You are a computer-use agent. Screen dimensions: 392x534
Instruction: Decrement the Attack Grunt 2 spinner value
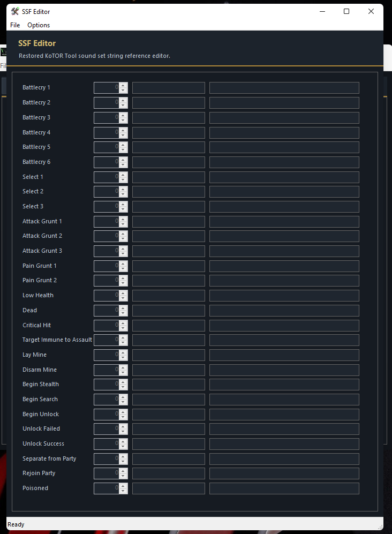pyautogui.click(x=123, y=238)
